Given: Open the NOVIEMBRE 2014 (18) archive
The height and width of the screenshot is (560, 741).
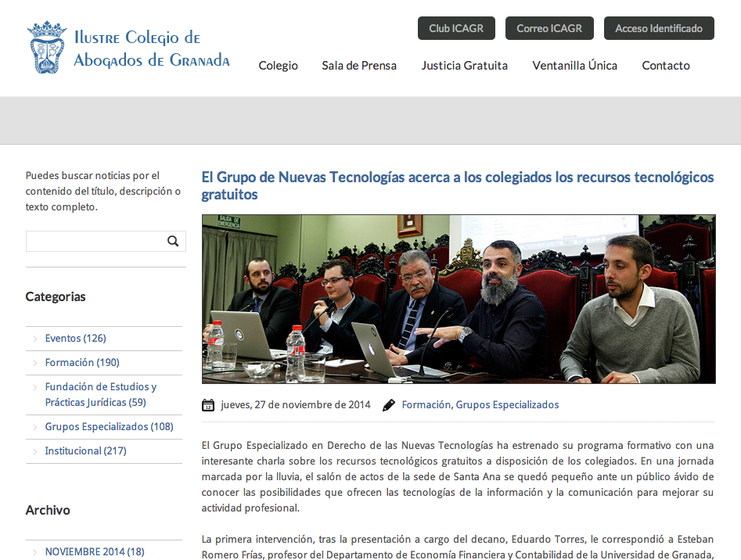Looking at the screenshot, I should pos(95,551).
